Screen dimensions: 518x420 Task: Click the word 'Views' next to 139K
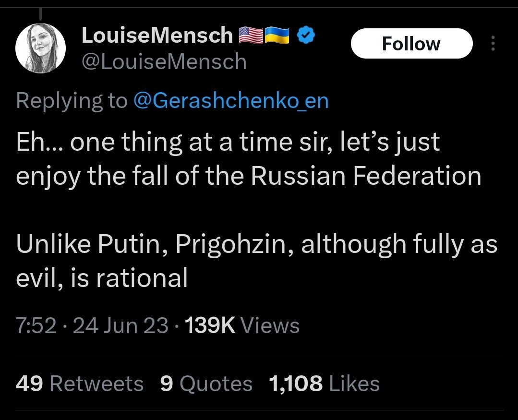pos(270,326)
